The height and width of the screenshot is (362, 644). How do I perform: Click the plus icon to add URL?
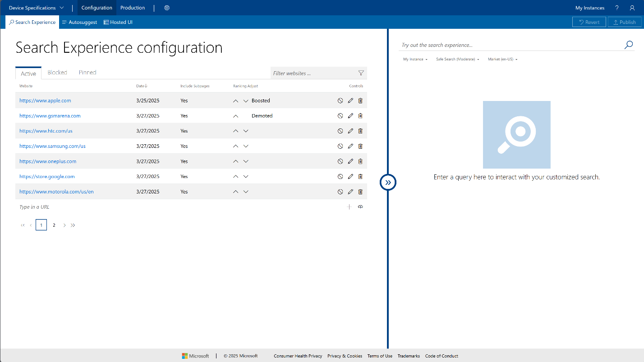349,207
